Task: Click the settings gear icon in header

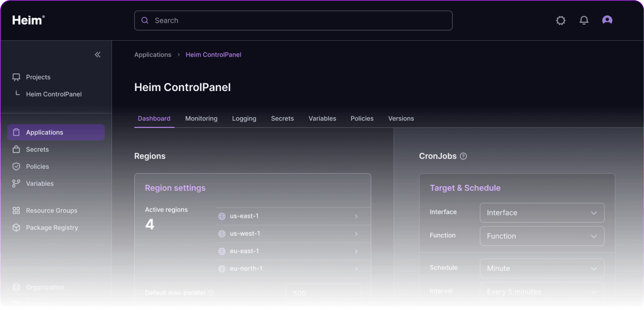Action: [x=560, y=20]
